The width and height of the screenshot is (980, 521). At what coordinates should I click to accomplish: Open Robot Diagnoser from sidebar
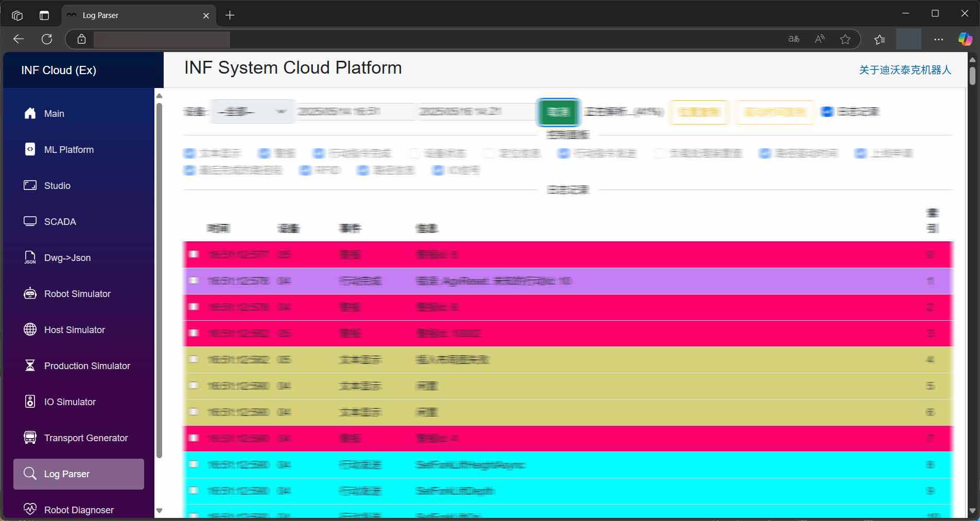(78, 510)
